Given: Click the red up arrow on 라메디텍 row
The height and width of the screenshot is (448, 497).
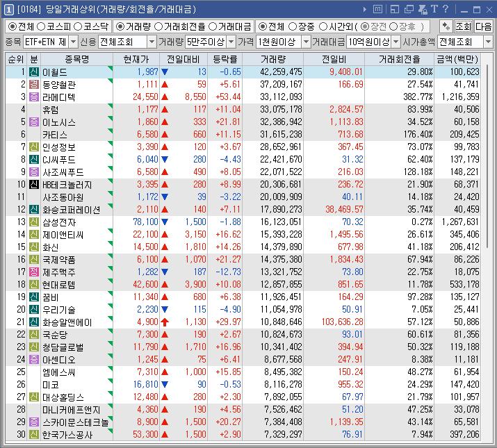Looking at the screenshot, I should pyautogui.click(x=165, y=97).
